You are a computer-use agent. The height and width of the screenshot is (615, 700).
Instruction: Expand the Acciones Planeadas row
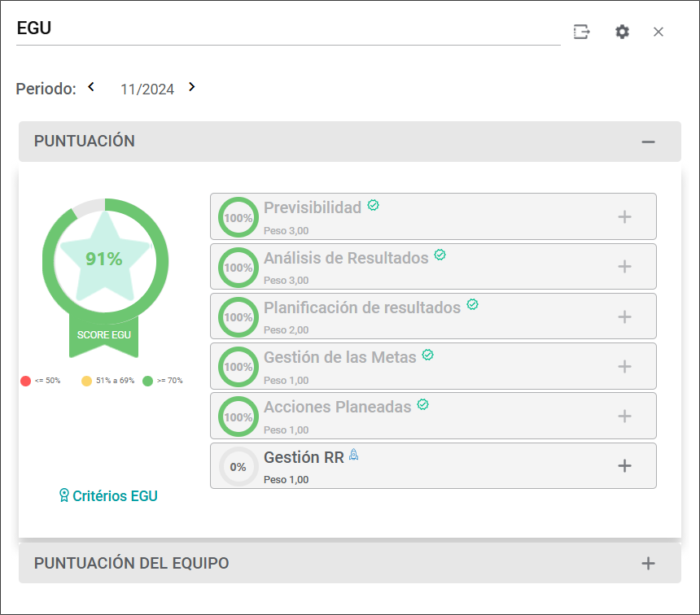pyautogui.click(x=624, y=417)
